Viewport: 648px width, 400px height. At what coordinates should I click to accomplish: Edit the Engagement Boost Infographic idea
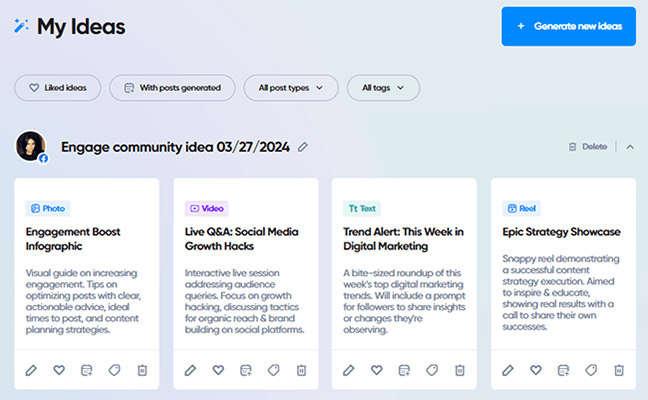click(x=31, y=370)
